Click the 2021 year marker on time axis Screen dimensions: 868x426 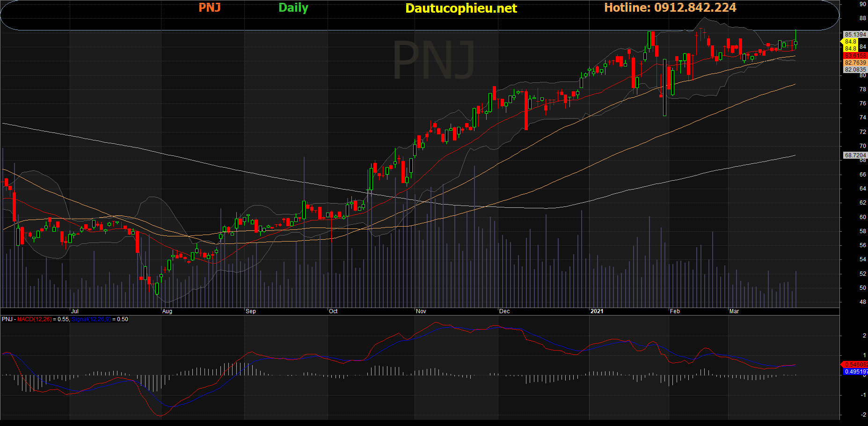coord(597,311)
